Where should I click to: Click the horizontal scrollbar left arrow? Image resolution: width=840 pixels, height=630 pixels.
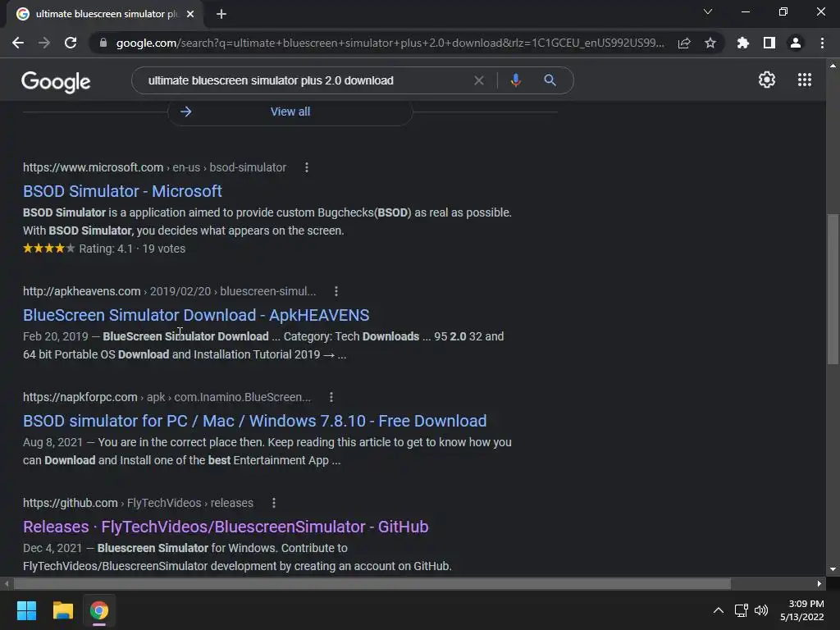click(x=7, y=583)
